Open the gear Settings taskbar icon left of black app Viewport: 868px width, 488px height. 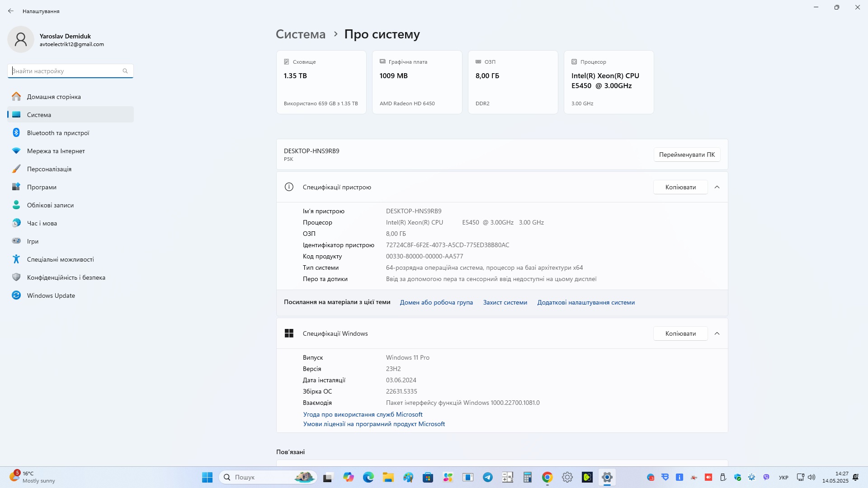[x=567, y=477]
